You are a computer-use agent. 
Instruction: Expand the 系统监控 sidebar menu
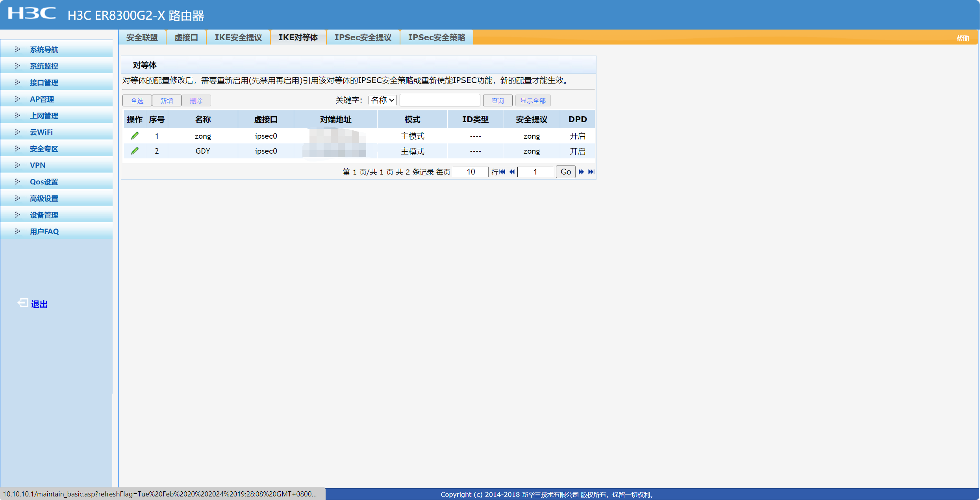click(x=44, y=66)
